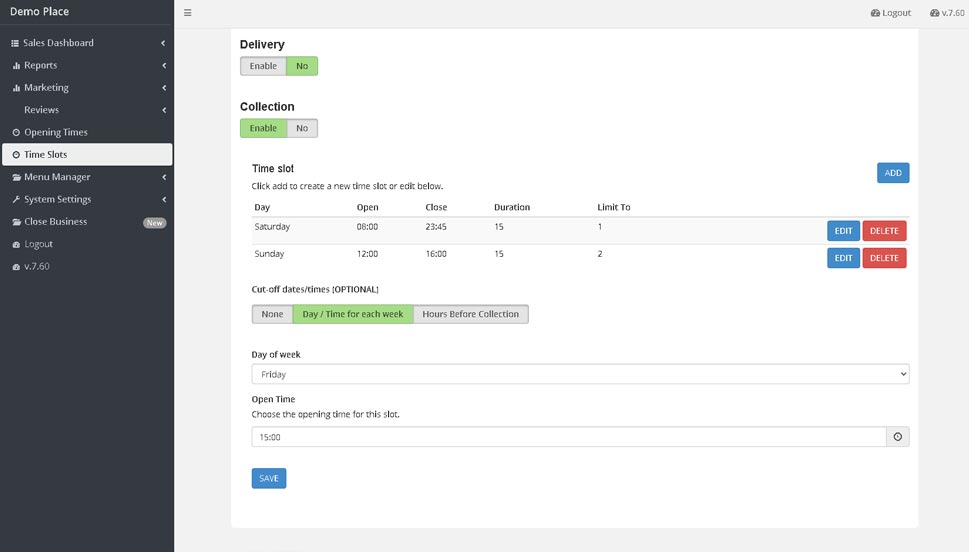Expand the Sales Dashboard chevron
969x552 pixels.
(x=163, y=43)
